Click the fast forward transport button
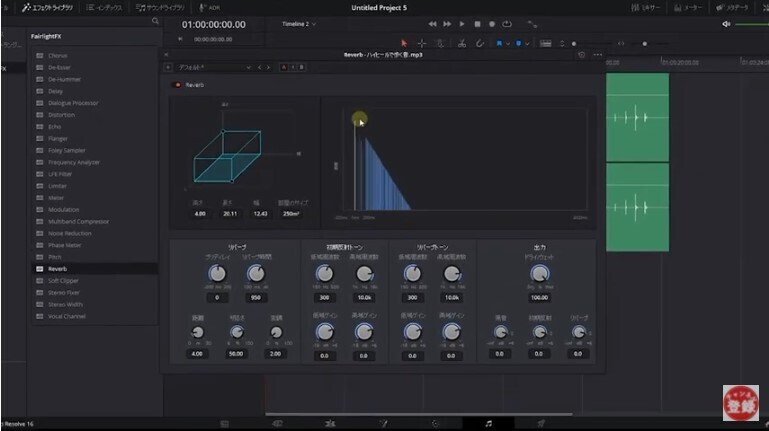Screen dimensions: 769x431 (447, 24)
